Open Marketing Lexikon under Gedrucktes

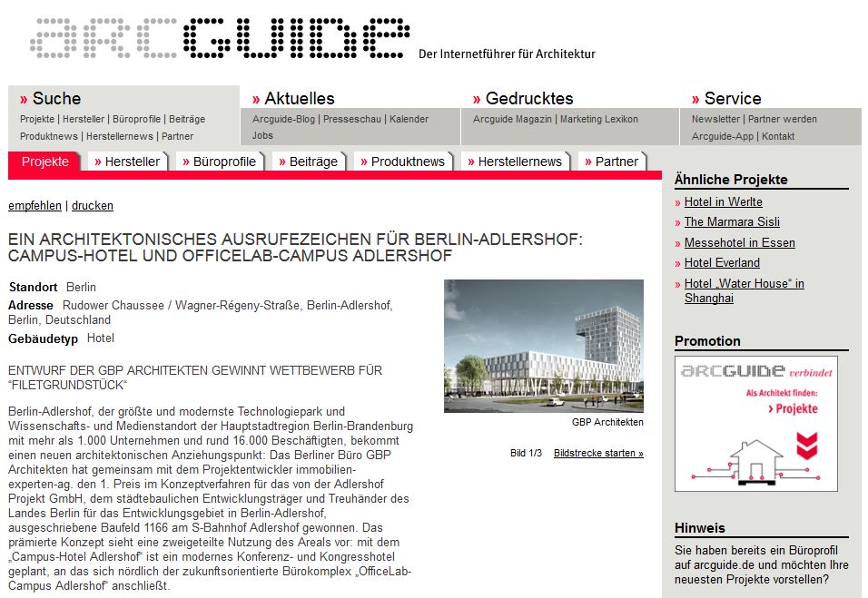coord(599,119)
